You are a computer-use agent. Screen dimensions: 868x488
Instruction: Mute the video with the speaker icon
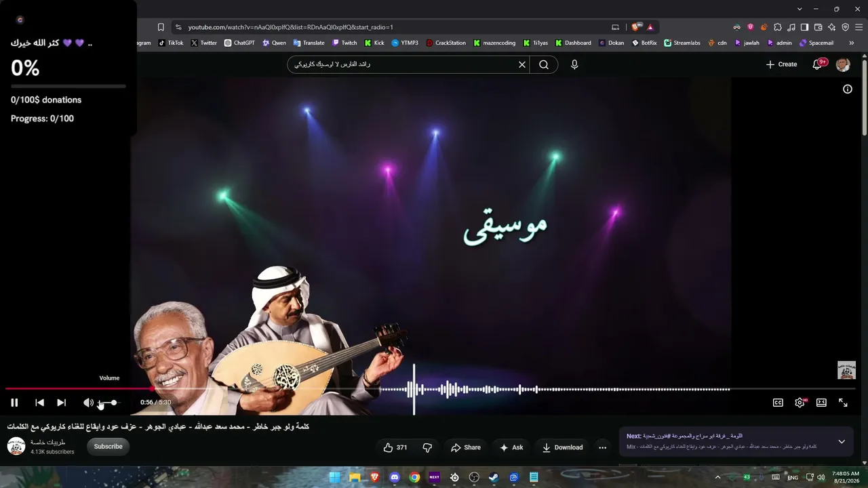[88, 403]
